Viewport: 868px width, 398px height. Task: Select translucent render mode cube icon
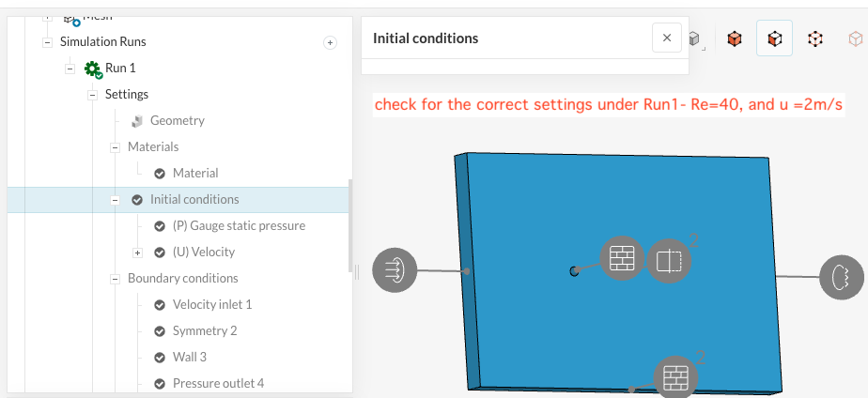[854, 39]
